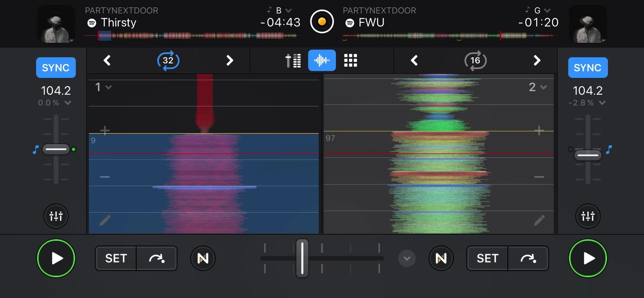Toggle the Neural Mix button on right deck
The width and height of the screenshot is (644, 298).
pos(441,258)
